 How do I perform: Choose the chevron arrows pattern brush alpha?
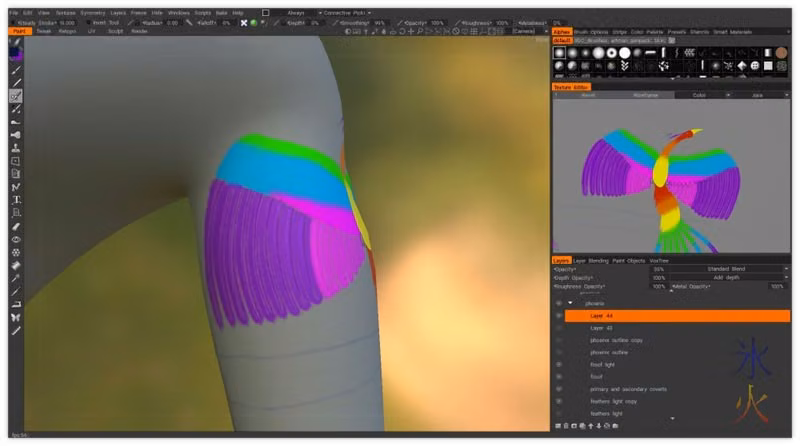[624, 65]
